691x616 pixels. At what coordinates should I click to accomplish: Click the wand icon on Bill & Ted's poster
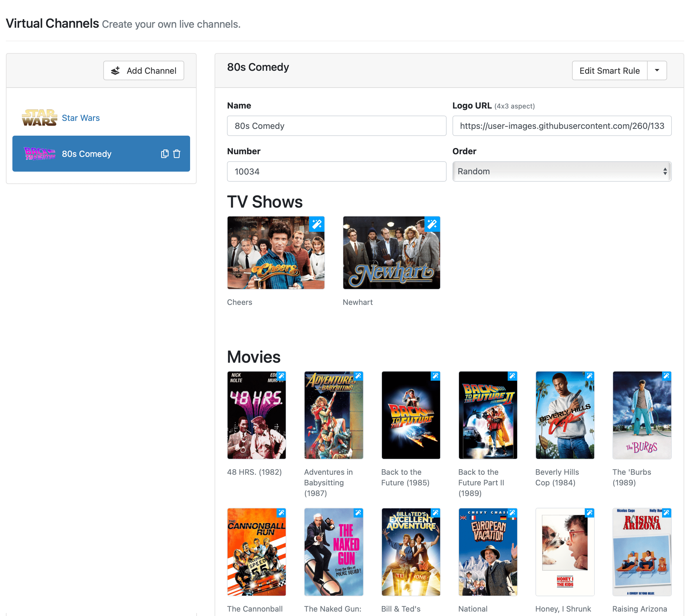tap(435, 513)
